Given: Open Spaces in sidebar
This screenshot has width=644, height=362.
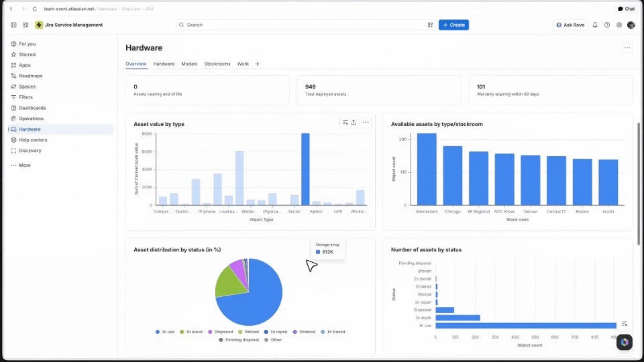Looking at the screenshot, I should coord(61,86).
